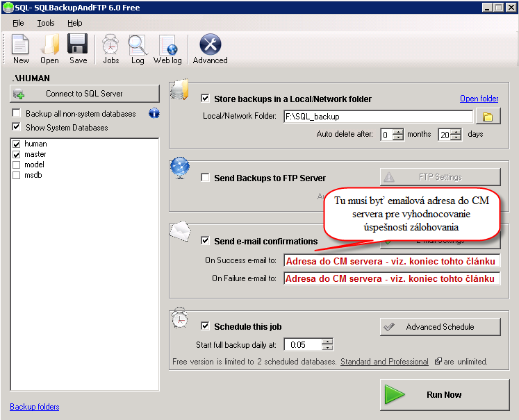Uncheck the master database

[16, 154]
